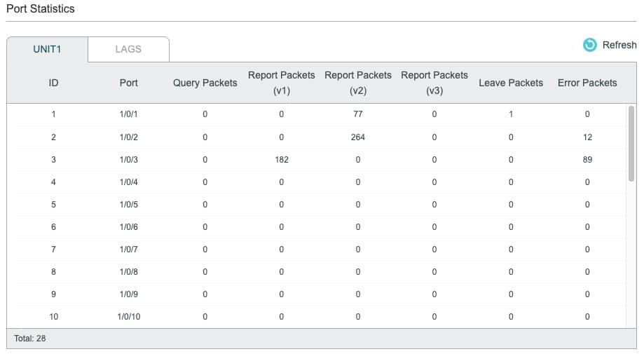Click the Total: 28 footer label
Image resolution: width=644 pixels, height=354 pixels.
[x=30, y=339]
